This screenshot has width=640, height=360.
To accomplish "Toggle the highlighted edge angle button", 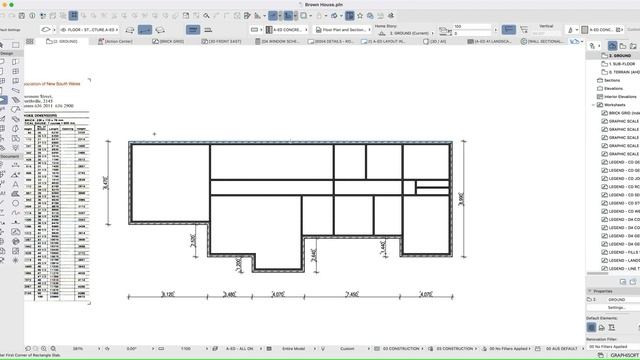I will point(509,29).
